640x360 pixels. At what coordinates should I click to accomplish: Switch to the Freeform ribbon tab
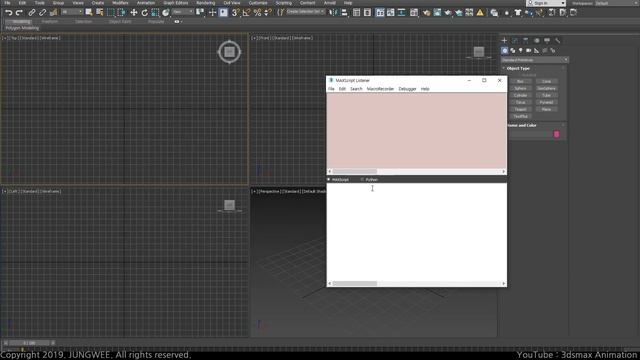[50, 22]
